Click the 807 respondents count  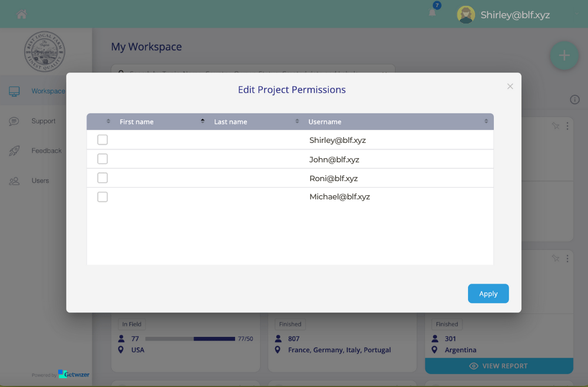293,339
